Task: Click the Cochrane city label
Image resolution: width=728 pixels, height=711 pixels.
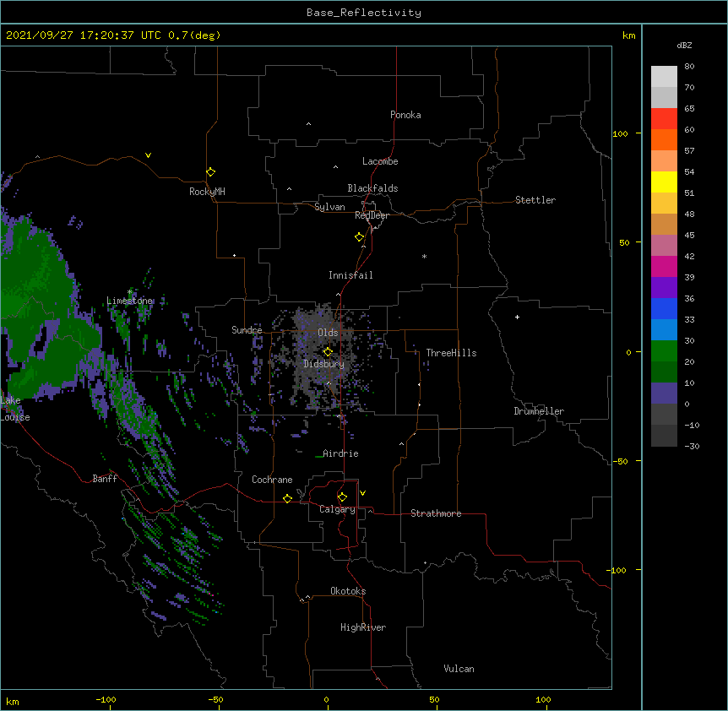Action: (x=272, y=480)
